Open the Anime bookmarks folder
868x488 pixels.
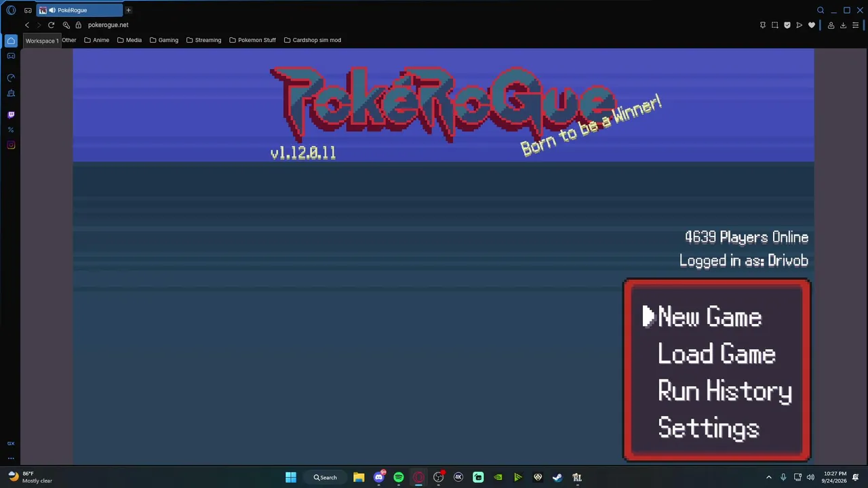tap(96, 40)
